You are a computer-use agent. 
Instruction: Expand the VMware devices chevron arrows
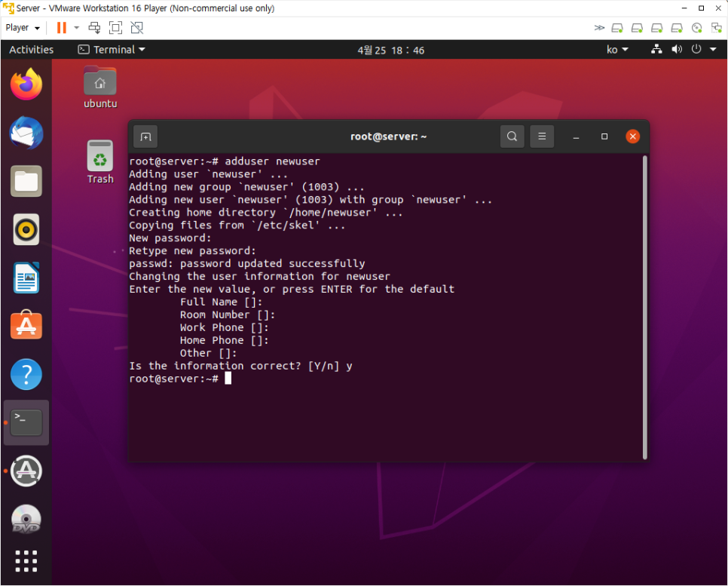click(x=599, y=28)
